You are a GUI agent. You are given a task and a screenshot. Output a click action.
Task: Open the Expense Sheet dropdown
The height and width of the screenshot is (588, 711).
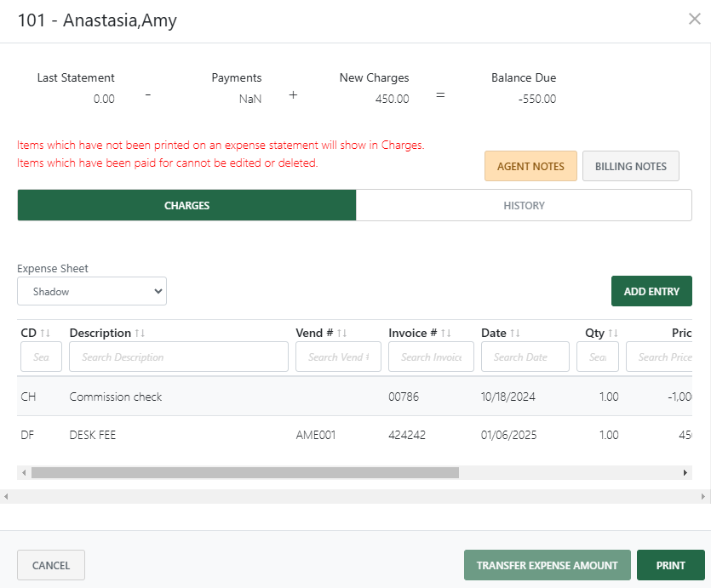click(x=91, y=290)
